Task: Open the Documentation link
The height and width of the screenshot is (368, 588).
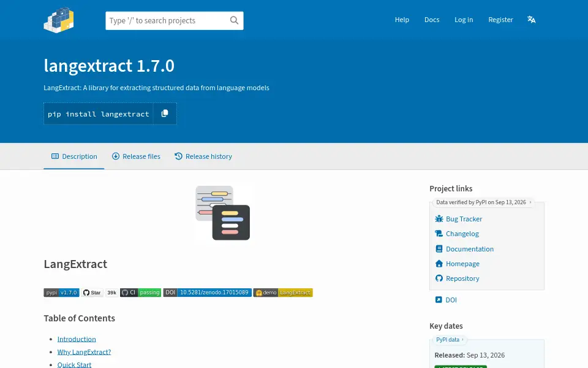Action: click(470, 249)
